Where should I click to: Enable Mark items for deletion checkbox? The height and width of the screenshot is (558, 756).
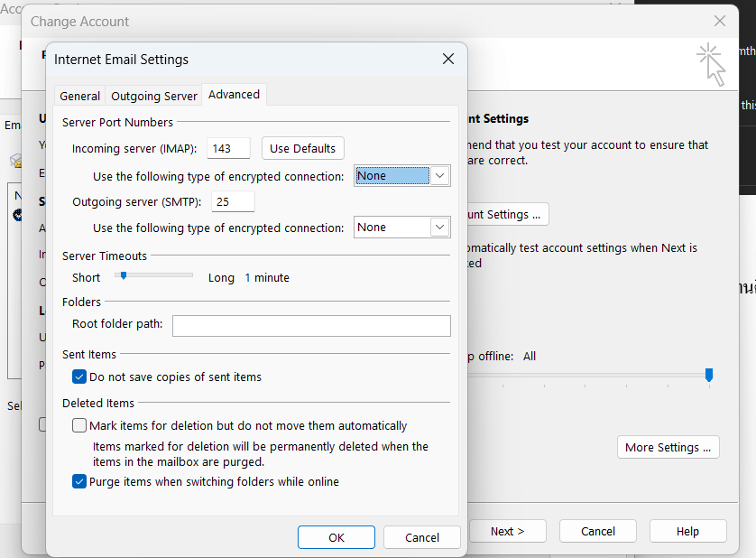coord(79,425)
